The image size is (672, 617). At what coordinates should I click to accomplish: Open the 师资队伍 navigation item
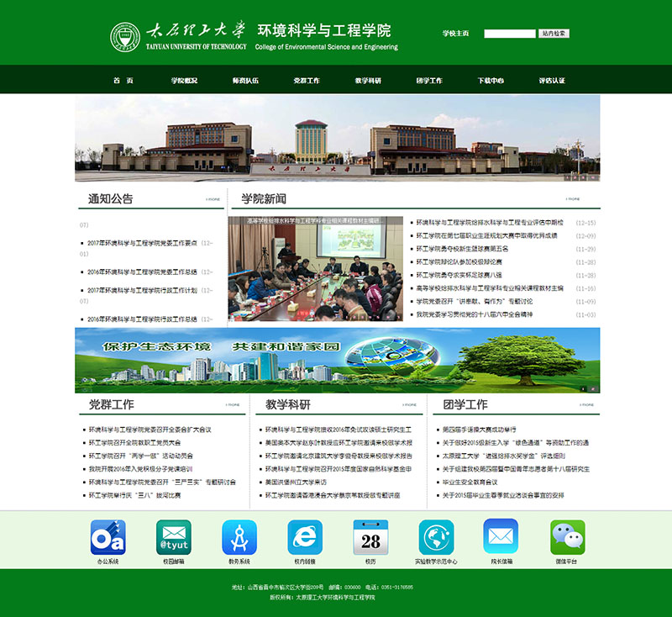coord(245,80)
